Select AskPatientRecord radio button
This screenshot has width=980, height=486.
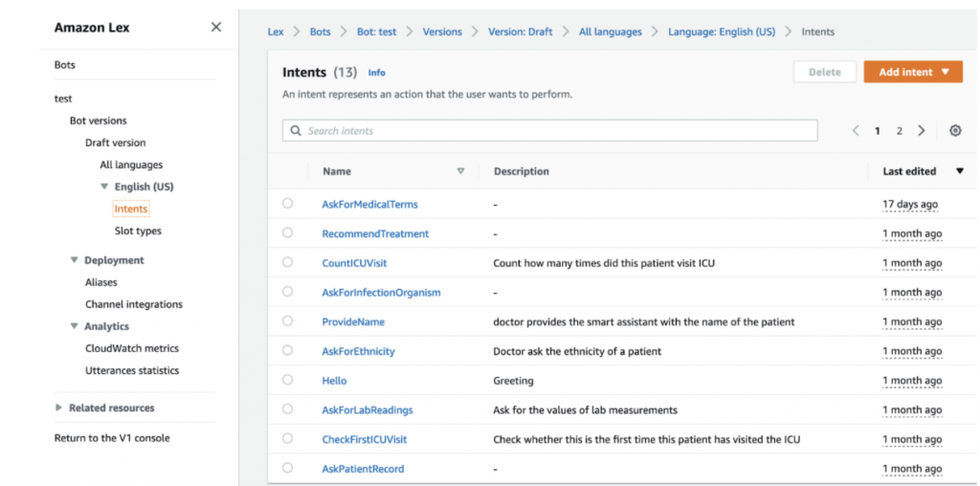coord(287,467)
